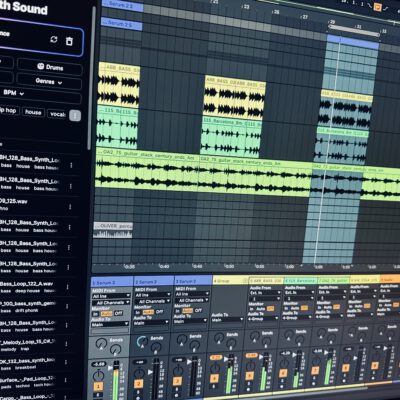Viewport: 400px width, 400px height.
Task: Select the 7 OA2_75_guitar track header
Action: [x=333, y=279]
